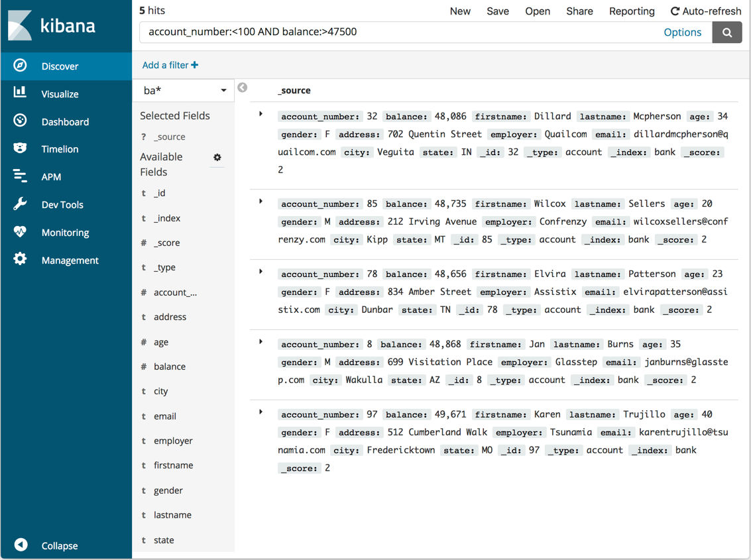Image resolution: width=751 pixels, height=560 pixels.
Task: Open Discover via the compass icon
Action: pyautogui.click(x=21, y=66)
